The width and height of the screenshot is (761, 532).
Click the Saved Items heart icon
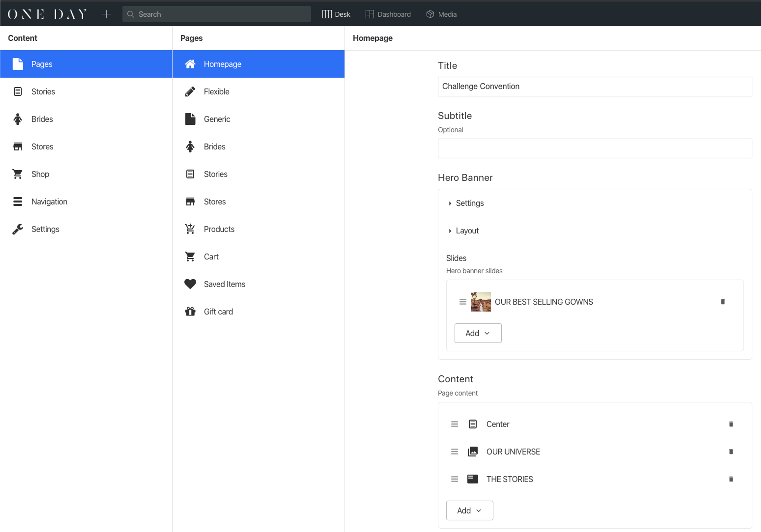point(190,284)
